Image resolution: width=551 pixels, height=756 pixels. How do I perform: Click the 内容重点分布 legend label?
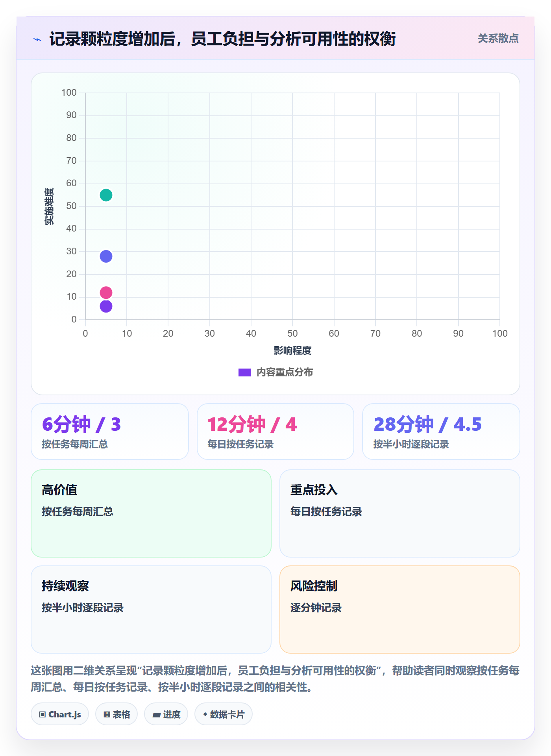285,372
